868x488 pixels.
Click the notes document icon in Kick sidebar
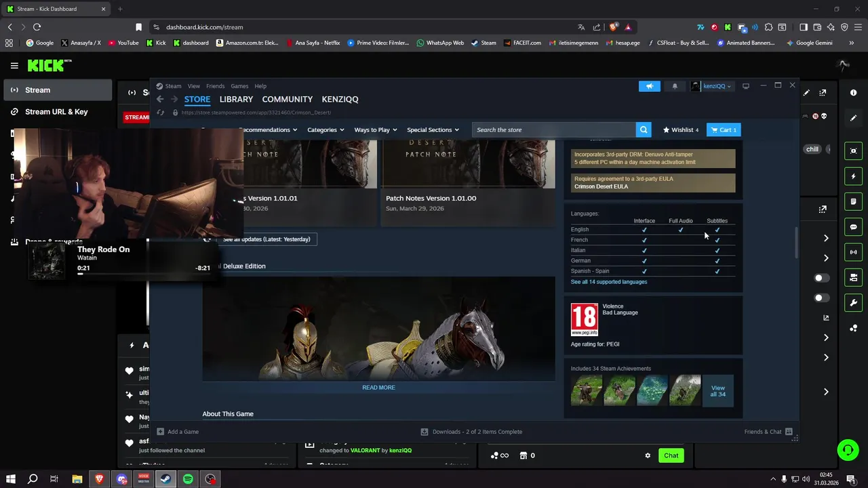tap(853, 201)
